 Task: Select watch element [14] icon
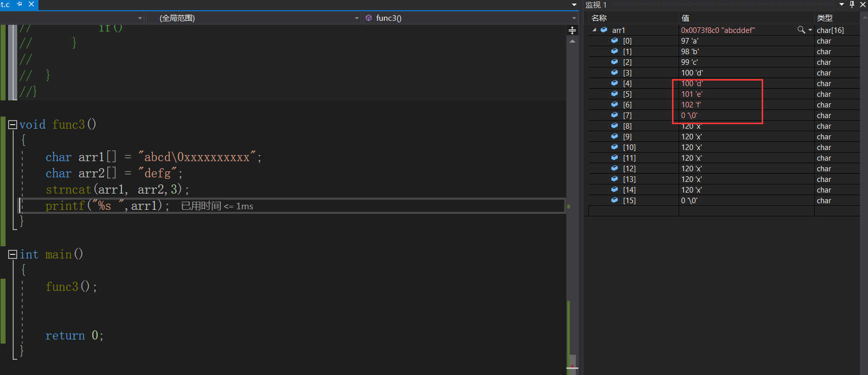[614, 190]
